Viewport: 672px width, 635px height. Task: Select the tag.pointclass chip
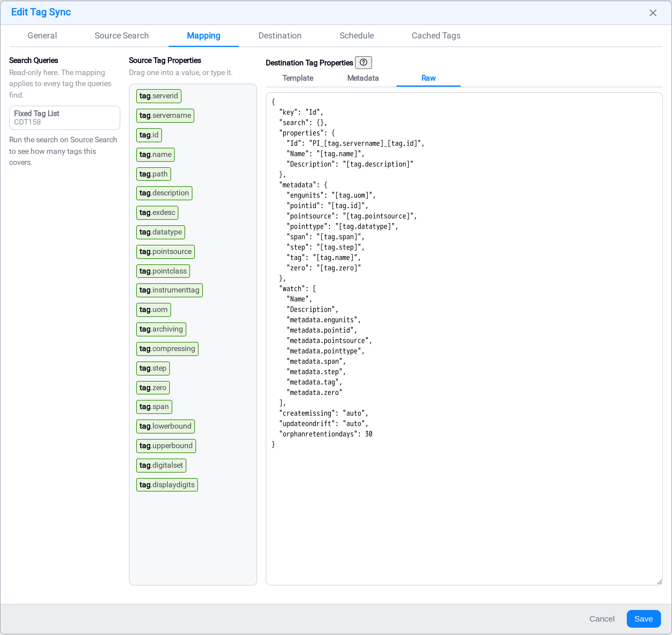[x=163, y=271]
